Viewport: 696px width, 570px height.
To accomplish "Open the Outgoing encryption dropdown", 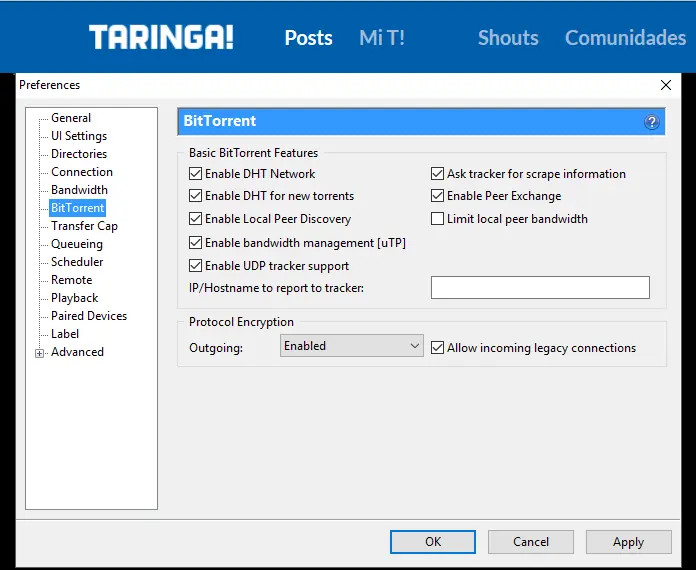I will [x=352, y=346].
